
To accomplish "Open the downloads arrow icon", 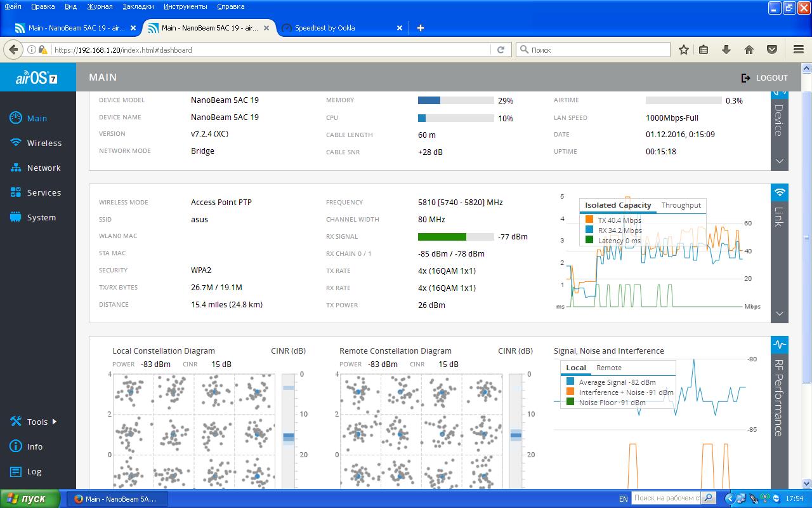I will pyautogui.click(x=726, y=50).
